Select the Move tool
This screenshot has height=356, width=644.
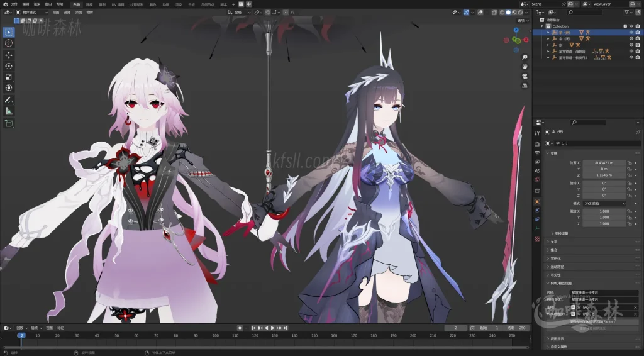[x=9, y=55]
